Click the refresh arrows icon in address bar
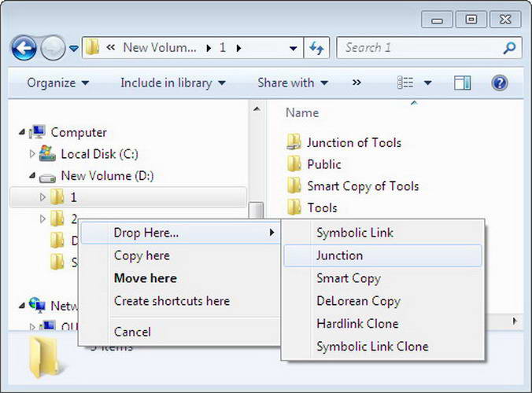This screenshot has width=532, height=393. click(316, 48)
